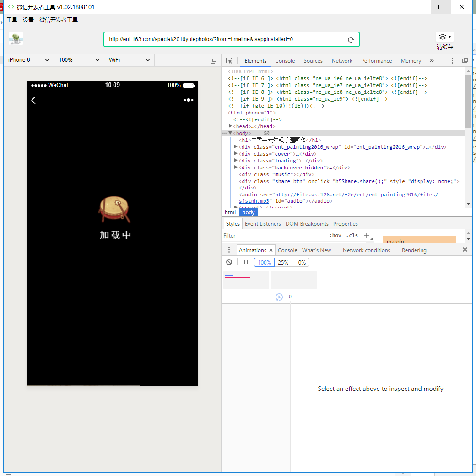
Task: Set animation speed to 25%
Action: (x=283, y=262)
